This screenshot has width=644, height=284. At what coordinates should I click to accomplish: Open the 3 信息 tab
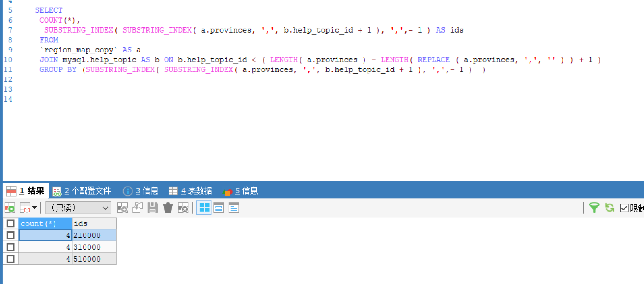[141, 191]
